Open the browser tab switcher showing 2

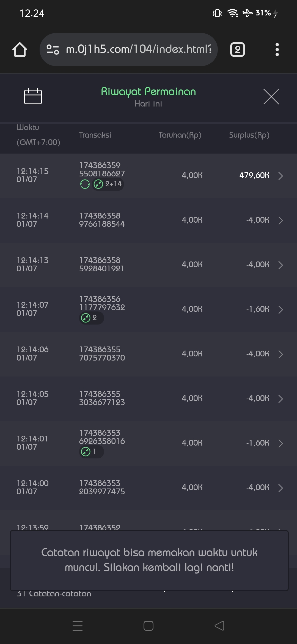237,50
